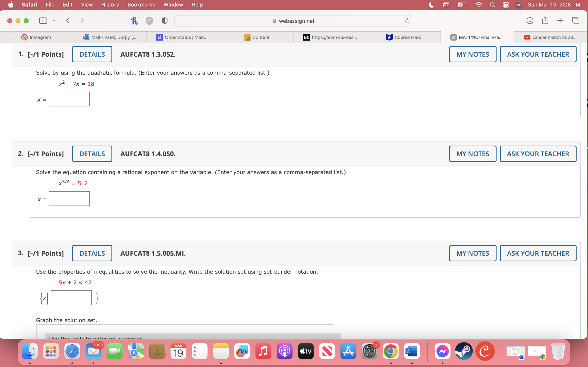Click the Grammarly extension icon

tap(149, 21)
